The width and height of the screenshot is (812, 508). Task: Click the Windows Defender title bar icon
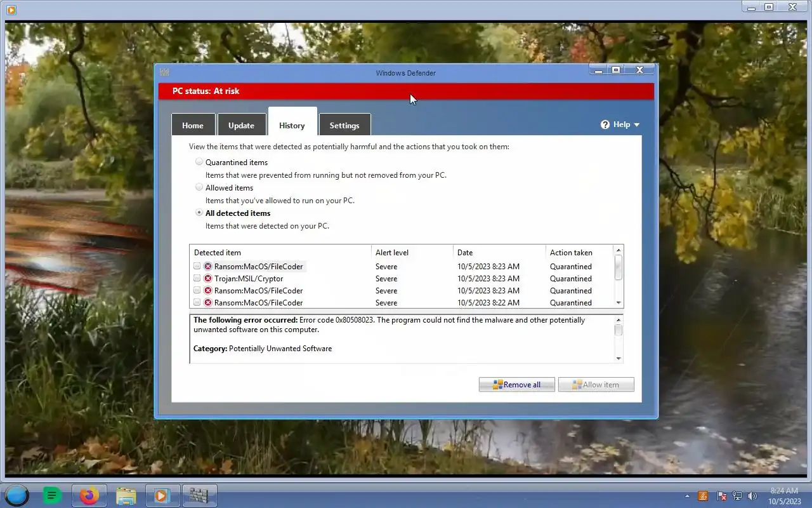164,72
